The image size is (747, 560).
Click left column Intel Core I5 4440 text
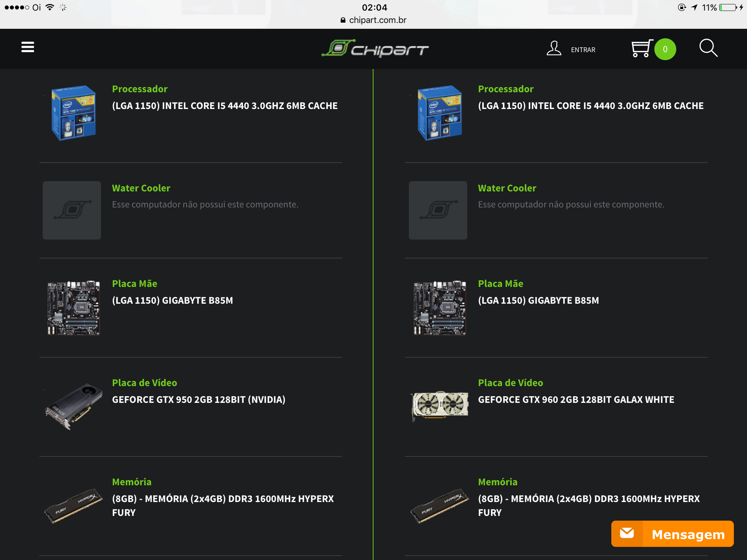[x=225, y=106]
